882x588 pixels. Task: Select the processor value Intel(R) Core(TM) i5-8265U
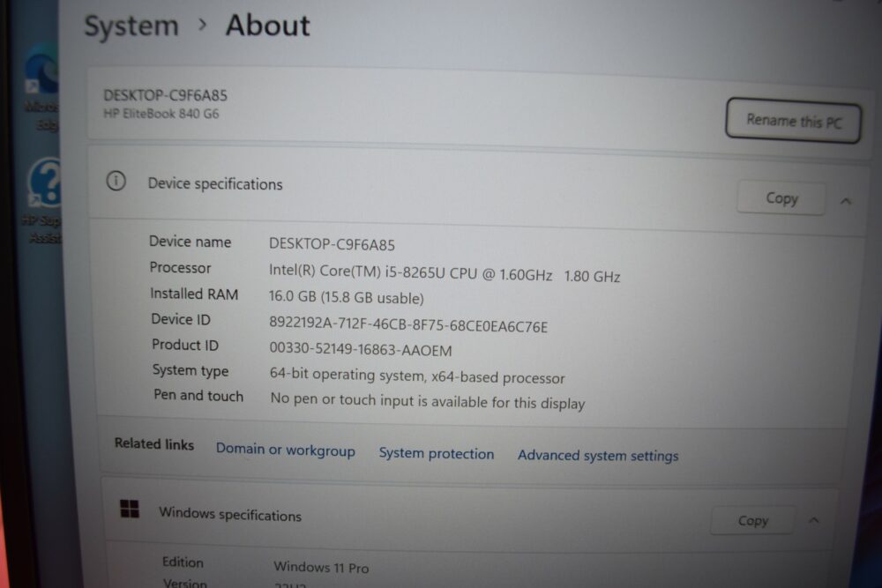356,272
